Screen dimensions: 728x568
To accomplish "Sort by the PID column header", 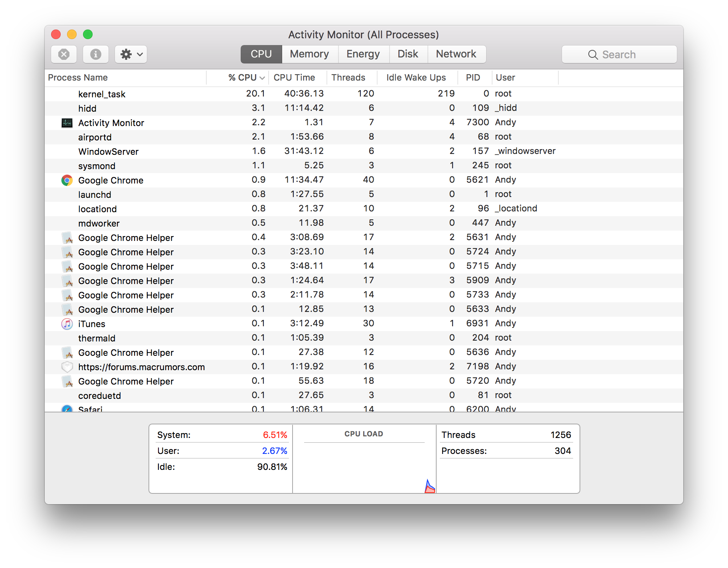I will pos(475,77).
